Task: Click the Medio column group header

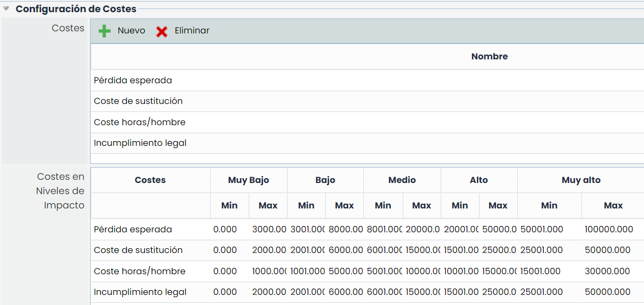Action: point(402,180)
